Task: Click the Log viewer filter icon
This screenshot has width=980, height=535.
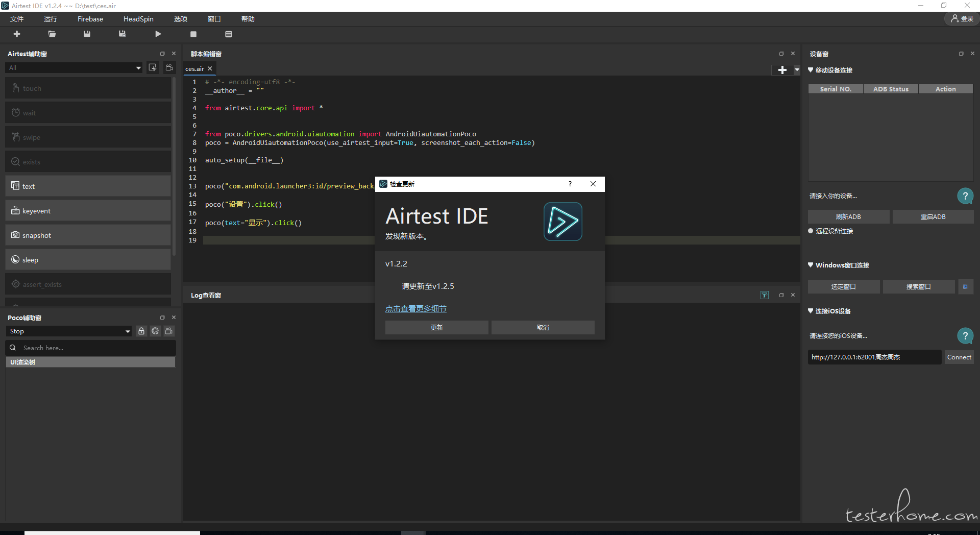Action: [765, 295]
